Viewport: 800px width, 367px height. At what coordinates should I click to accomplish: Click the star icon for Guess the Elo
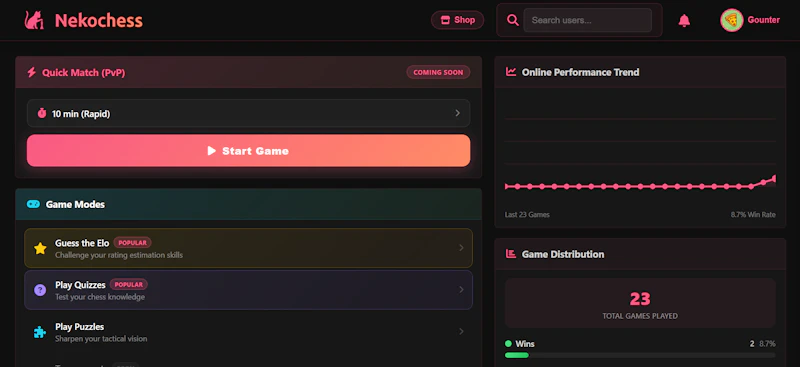(40, 249)
